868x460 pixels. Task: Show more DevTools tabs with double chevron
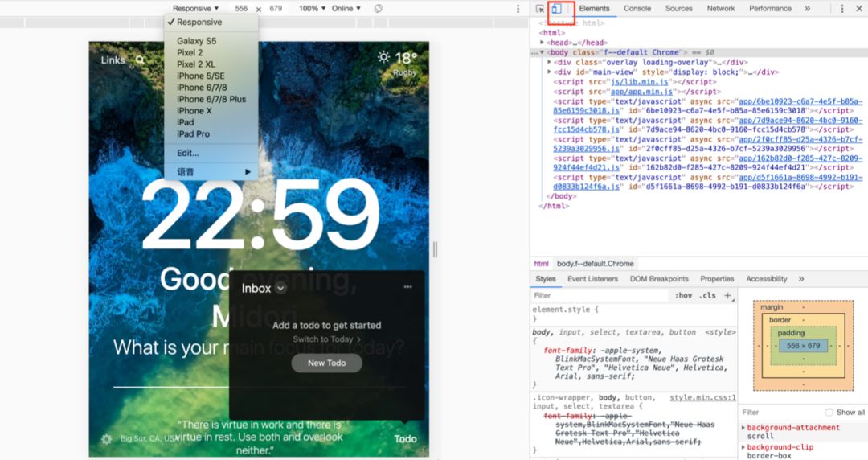807,8
